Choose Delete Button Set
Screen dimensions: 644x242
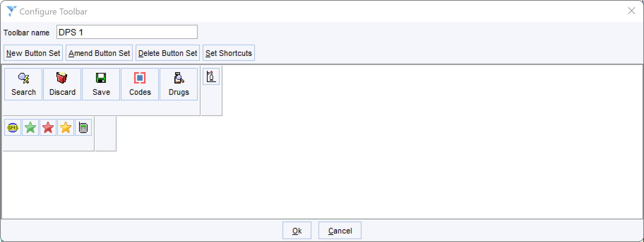[168, 53]
